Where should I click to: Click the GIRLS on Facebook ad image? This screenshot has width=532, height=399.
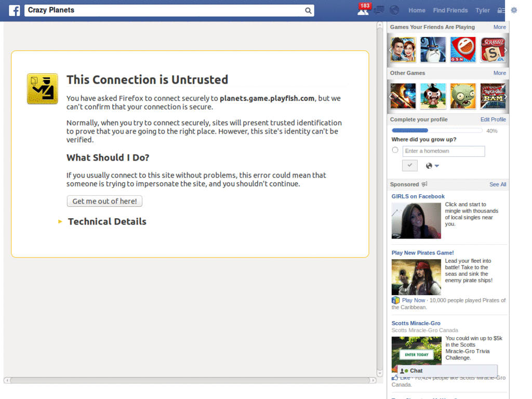point(416,220)
